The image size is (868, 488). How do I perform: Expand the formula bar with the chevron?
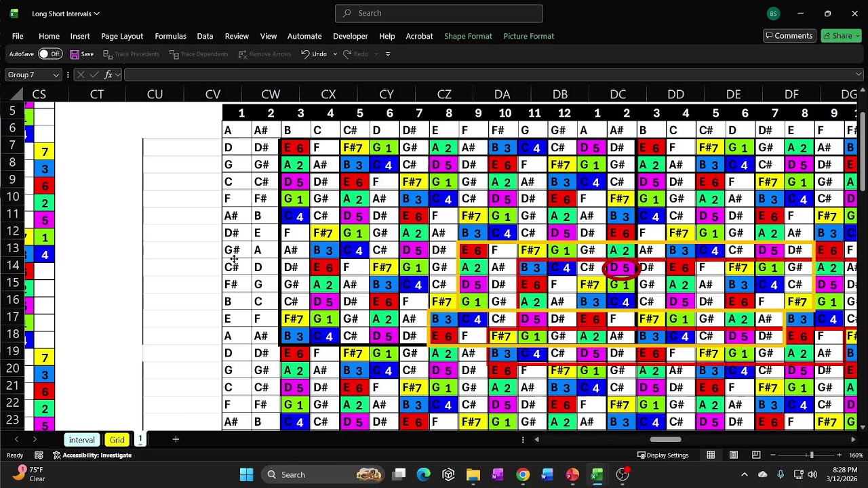859,75
